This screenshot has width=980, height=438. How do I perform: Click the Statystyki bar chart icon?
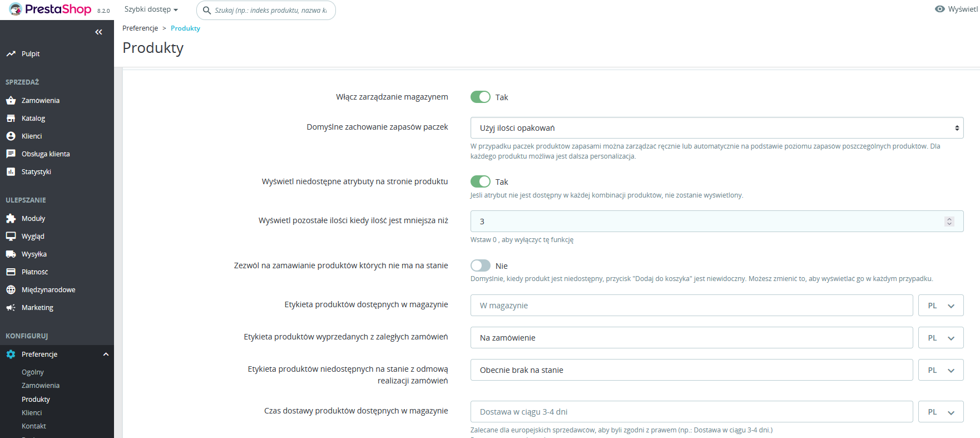pos(11,172)
